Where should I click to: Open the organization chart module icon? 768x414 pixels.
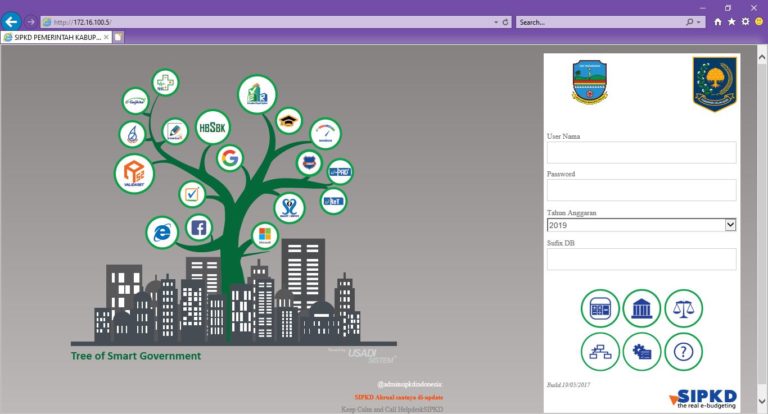[600, 351]
